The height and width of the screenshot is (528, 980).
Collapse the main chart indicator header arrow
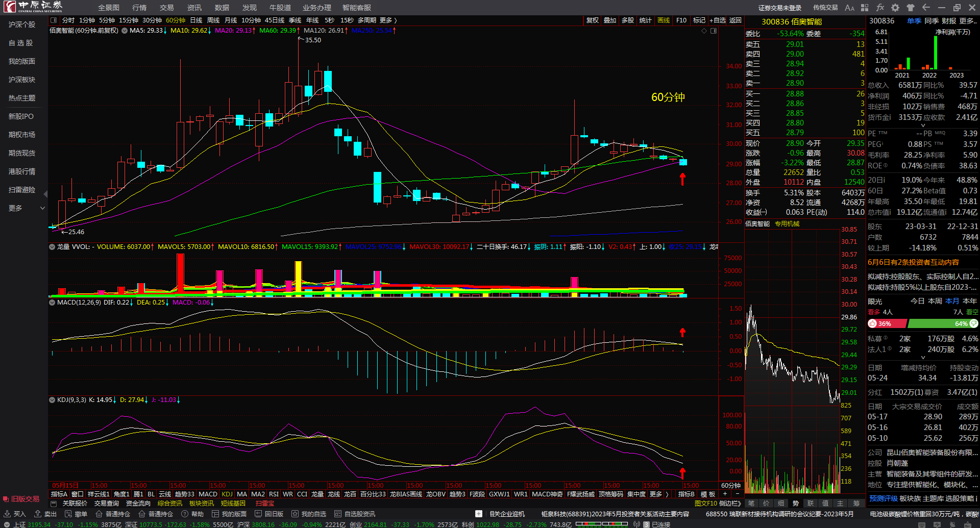coord(125,31)
